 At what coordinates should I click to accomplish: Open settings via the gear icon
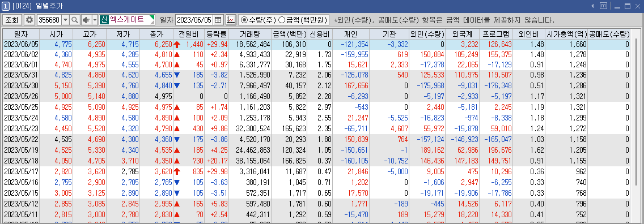click(x=29, y=20)
